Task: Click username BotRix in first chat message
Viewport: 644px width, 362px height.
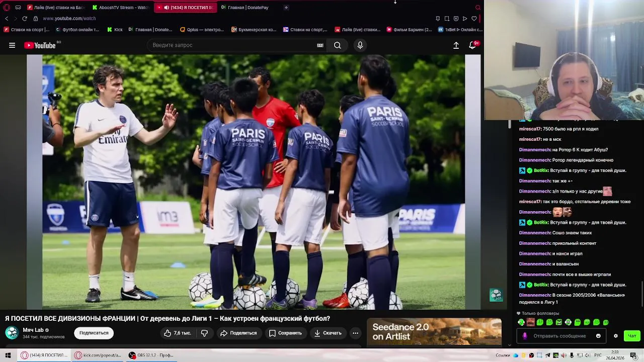Action: [541, 170]
